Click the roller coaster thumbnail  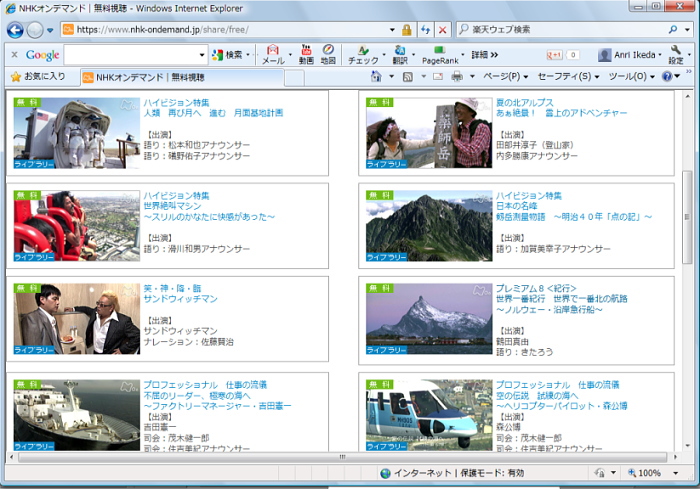(x=77, y=226)
